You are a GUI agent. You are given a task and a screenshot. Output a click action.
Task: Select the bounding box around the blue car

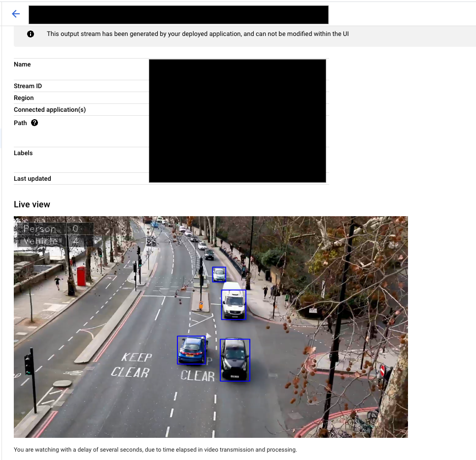191,350
